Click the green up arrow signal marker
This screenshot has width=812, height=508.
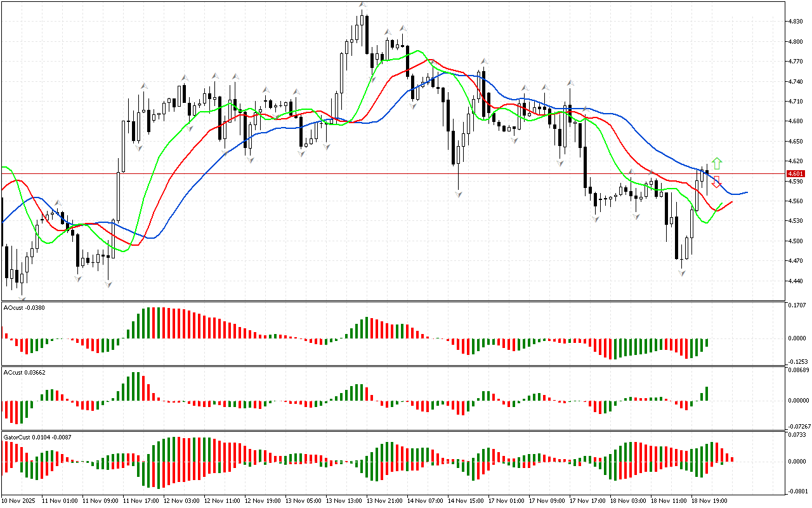coord(716,163)
